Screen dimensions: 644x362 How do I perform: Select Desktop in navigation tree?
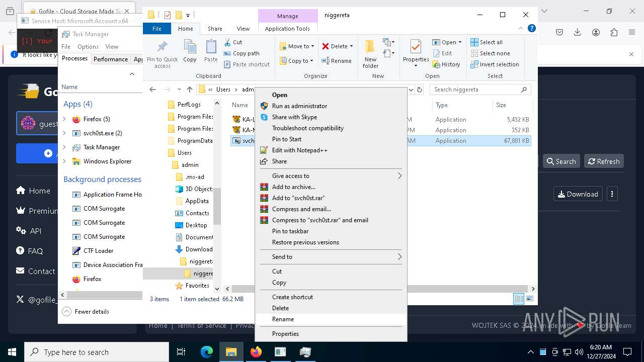(x=191, y=225)
